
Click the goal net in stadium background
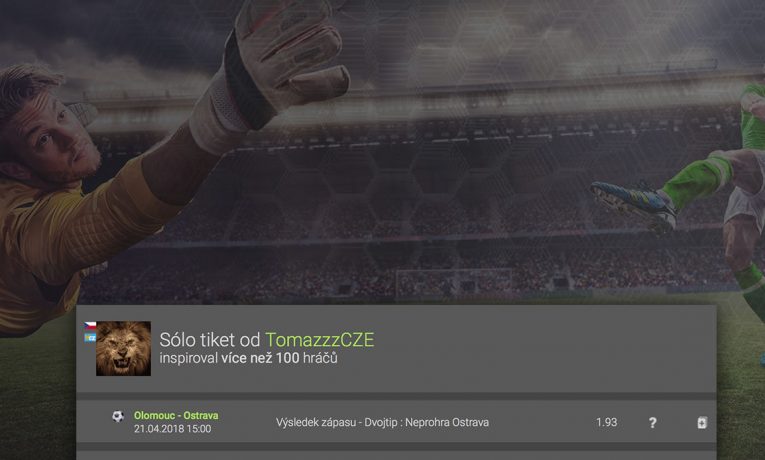coord(454,283)
